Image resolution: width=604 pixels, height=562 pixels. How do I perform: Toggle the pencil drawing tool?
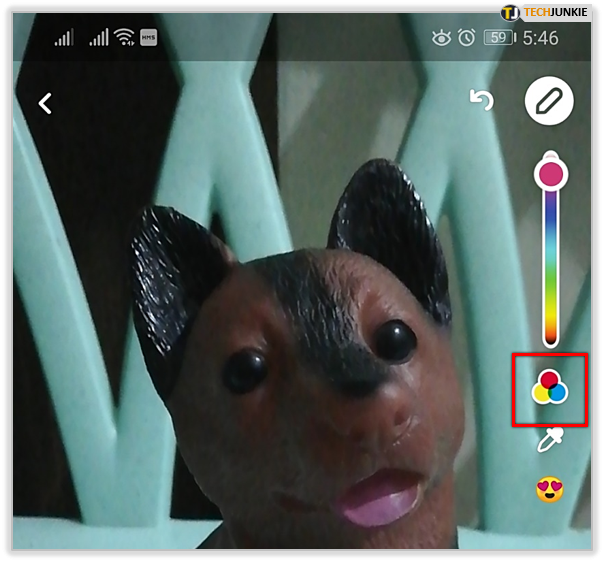(x=549, y=101)
